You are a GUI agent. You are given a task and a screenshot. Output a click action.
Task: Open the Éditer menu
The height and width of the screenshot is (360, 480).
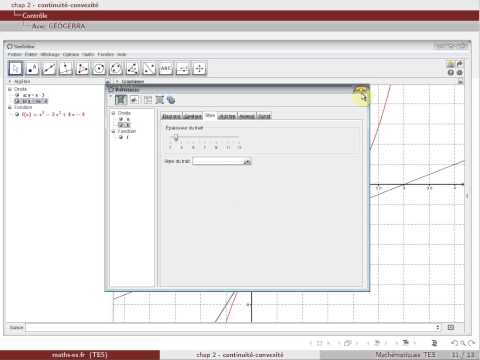[31, 54]
